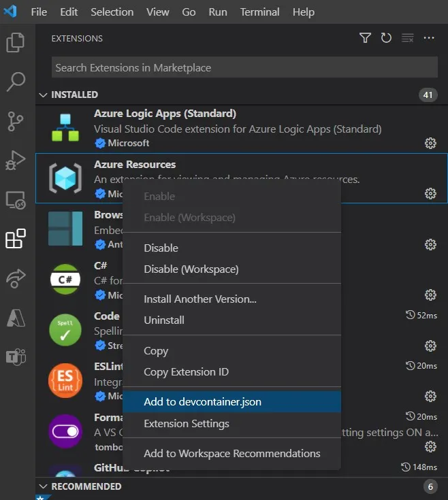Open manage gear on the Formatting Toggle row
448x500 pixels.
coord(430,447)
